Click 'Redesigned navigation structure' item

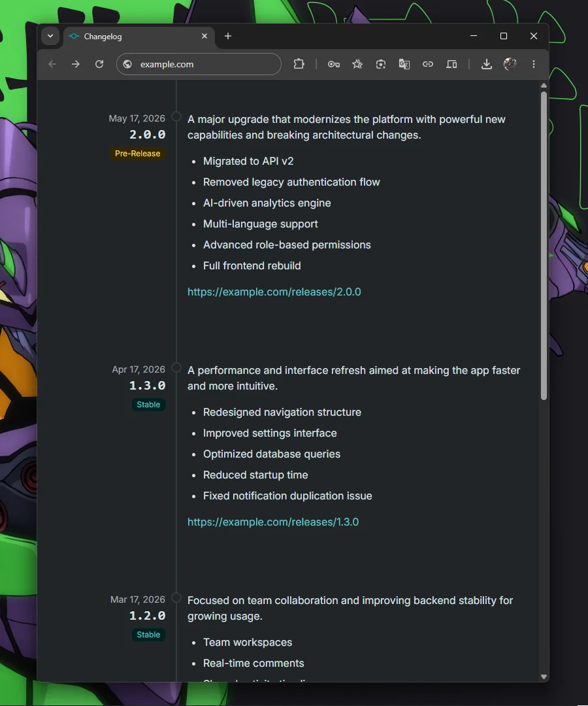coord(282,412)
